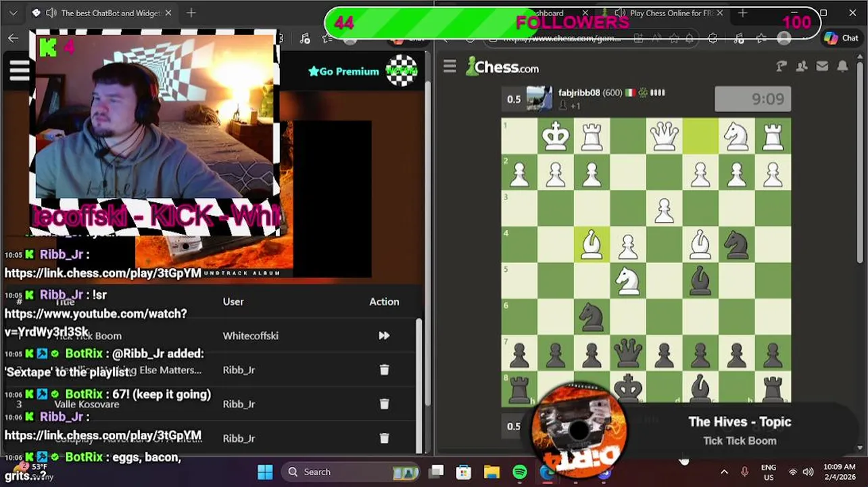The width and height of the screenshot is (868, 487).
Task: Click the Go Premium link
Action: pos(343,71)
